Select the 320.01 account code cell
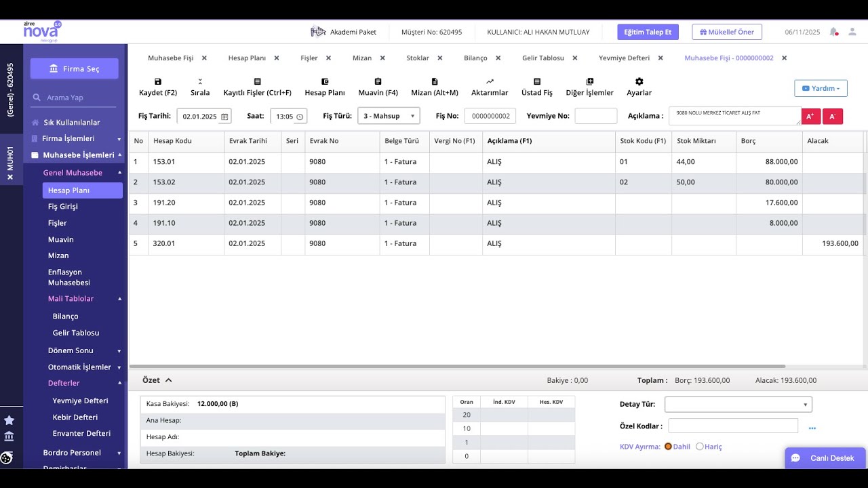 (x=186, y=244)
